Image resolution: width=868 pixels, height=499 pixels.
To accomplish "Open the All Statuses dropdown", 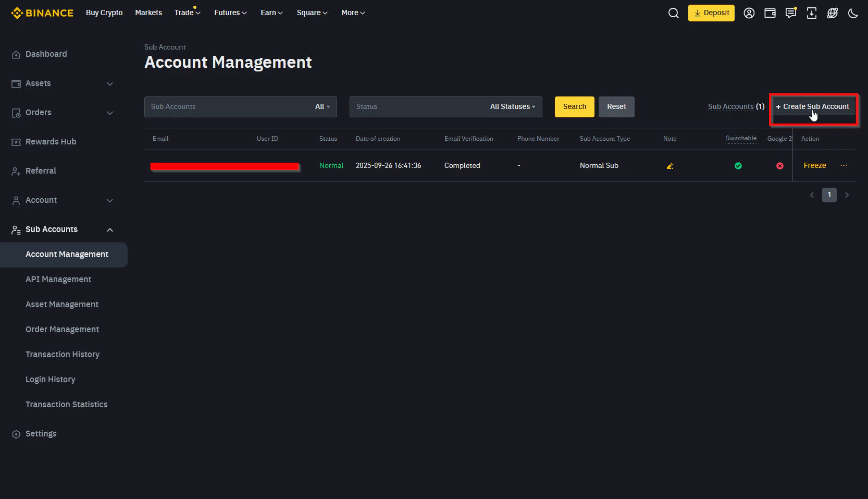I will (512, 106).
